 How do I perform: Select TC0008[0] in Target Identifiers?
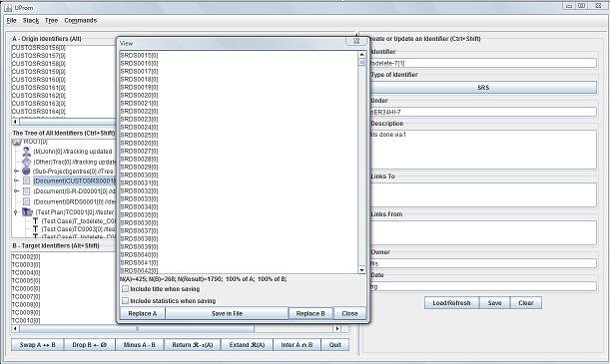coord(26,304)
